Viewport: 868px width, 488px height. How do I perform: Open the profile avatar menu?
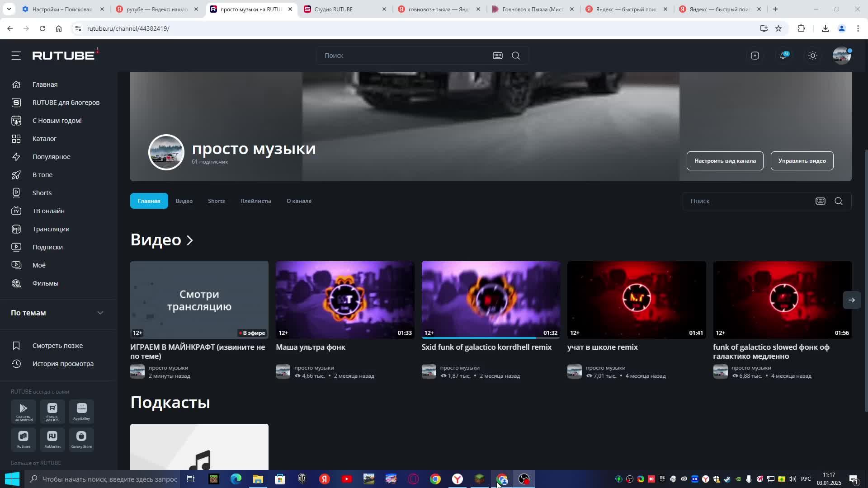pyautogui.click(x=842, y=56)
